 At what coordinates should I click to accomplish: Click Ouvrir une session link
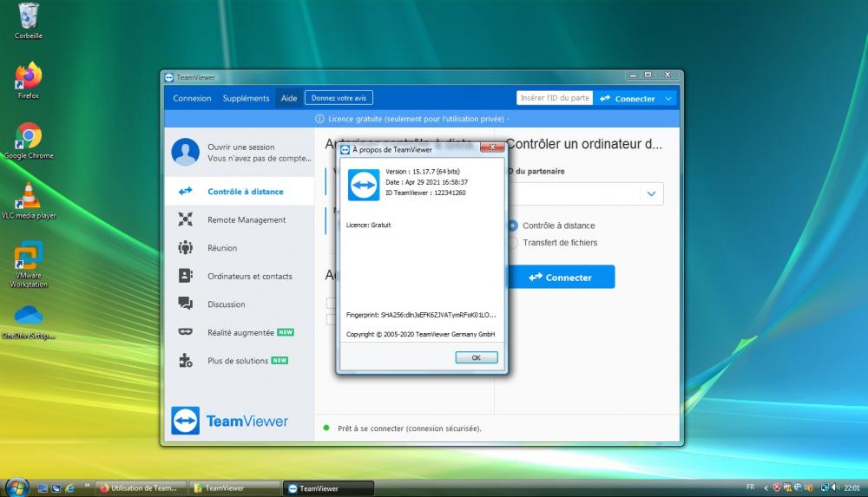240,147
